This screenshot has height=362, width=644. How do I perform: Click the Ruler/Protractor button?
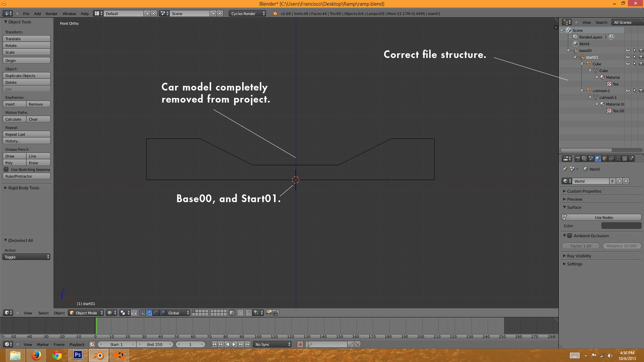coord(26,176)
